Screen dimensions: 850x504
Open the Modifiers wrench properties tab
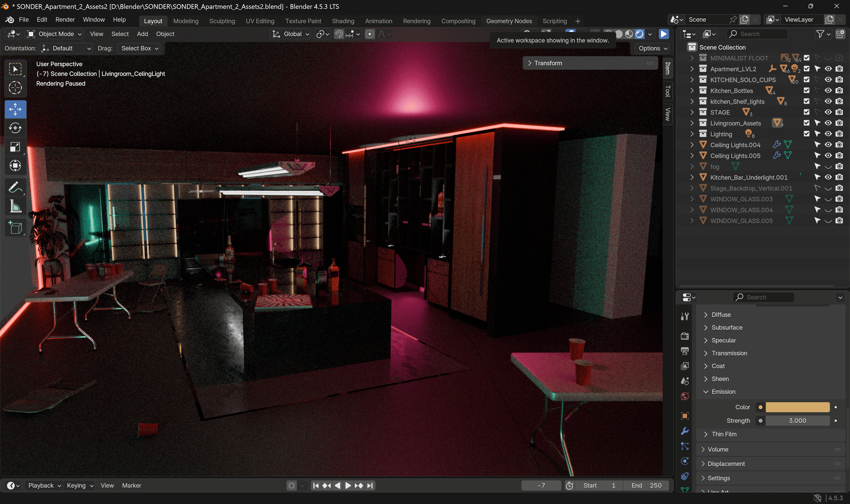coord(685,431)
